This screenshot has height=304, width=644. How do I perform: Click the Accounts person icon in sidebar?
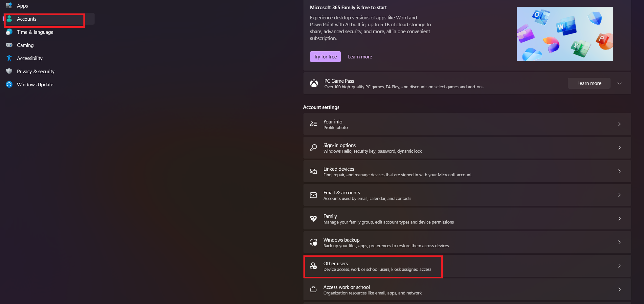pos(9,19)
